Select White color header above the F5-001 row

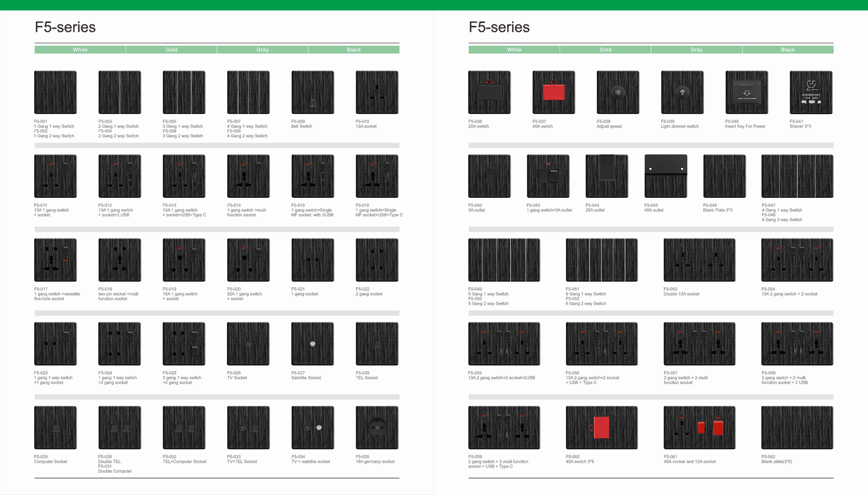[80, 50]
